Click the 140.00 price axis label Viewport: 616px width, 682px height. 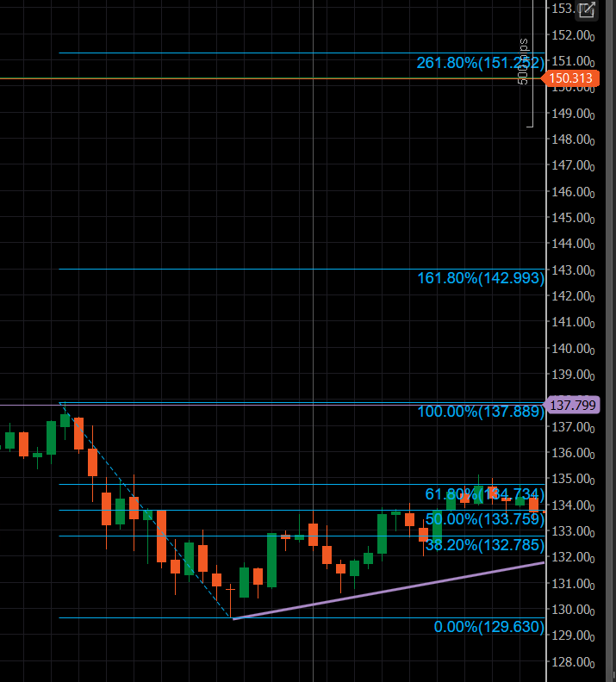point(574,349)
